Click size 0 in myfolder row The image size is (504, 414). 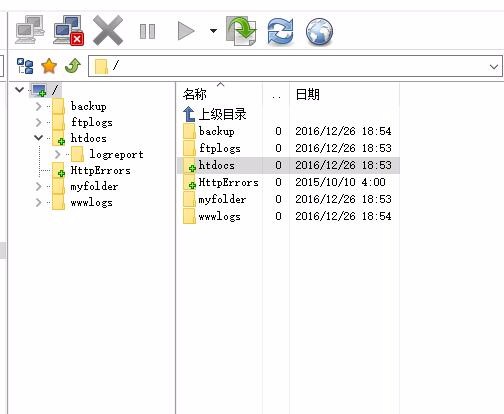pyautogui.click(x=278, y=199)
